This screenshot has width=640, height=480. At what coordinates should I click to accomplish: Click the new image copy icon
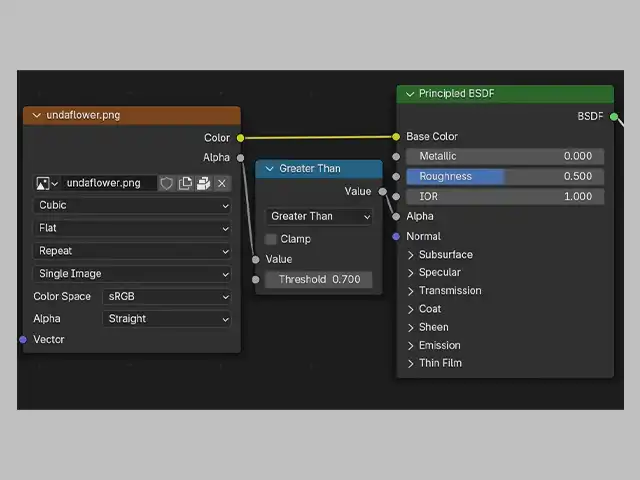pyautogui.click(x=185, y=183)
